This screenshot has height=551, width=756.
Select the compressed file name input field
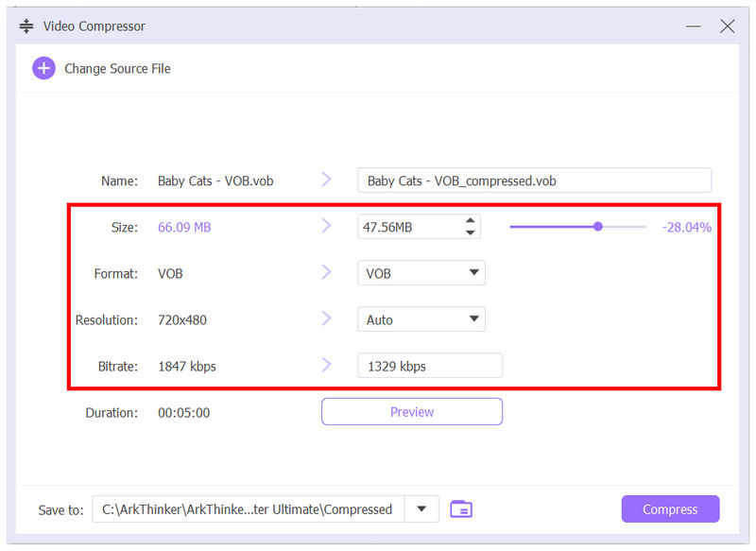coord(534,180)
